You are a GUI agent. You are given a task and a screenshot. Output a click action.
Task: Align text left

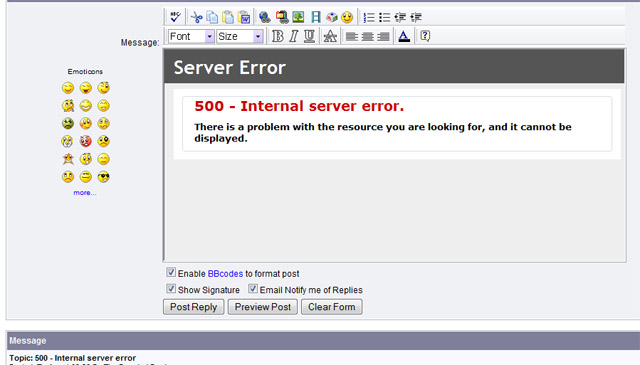pyautogui.click(x=352, y=37)
